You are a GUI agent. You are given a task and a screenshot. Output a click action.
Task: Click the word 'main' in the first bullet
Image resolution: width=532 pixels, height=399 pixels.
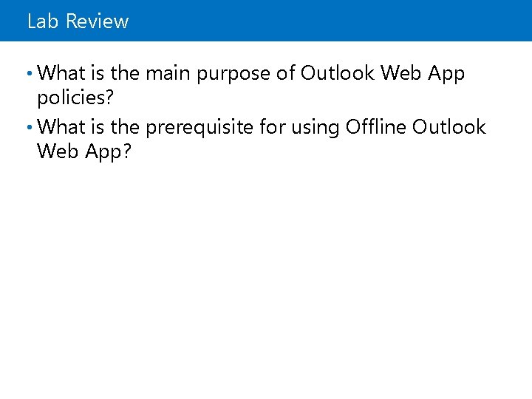(x=168, y=73)
